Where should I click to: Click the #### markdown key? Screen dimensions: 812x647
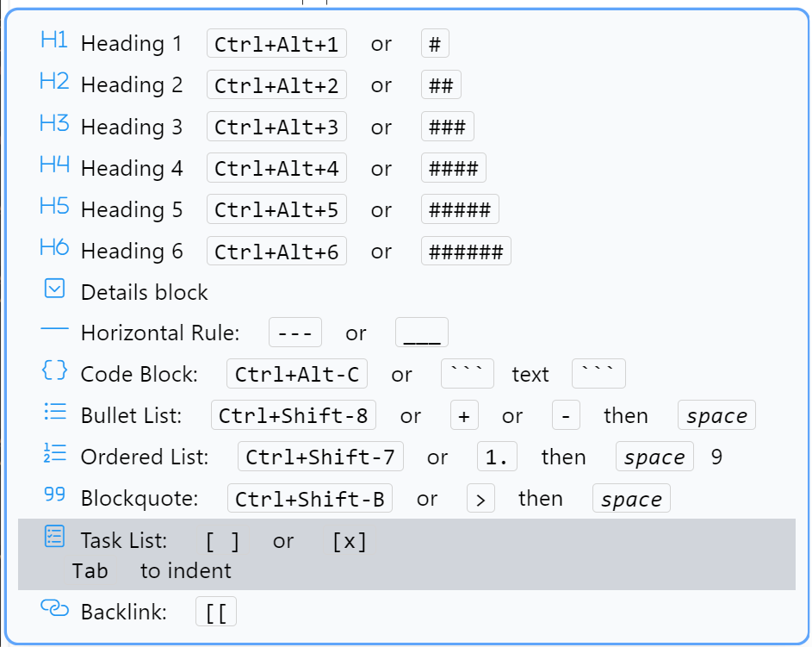pyautogui.click(x=454, y=168)
